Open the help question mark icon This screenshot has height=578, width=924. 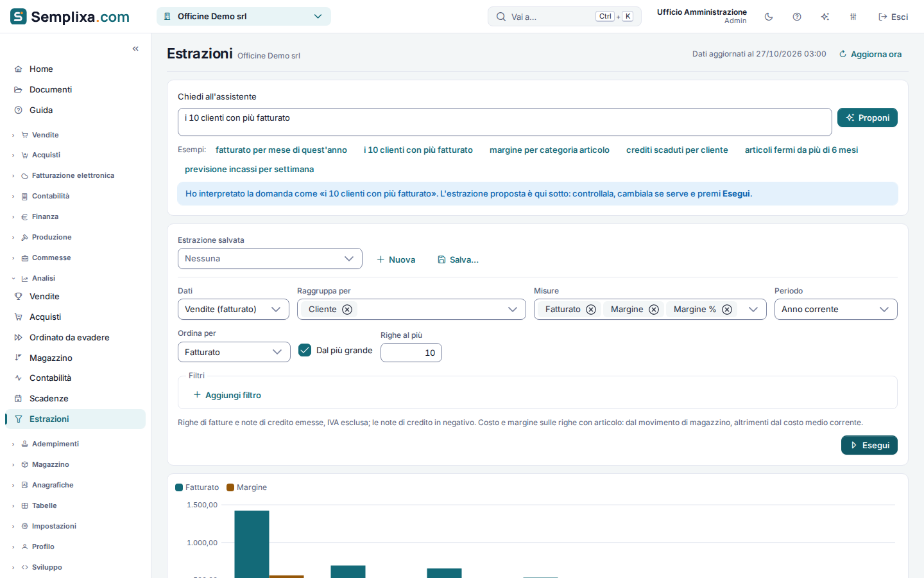click(x=797, y=17)
